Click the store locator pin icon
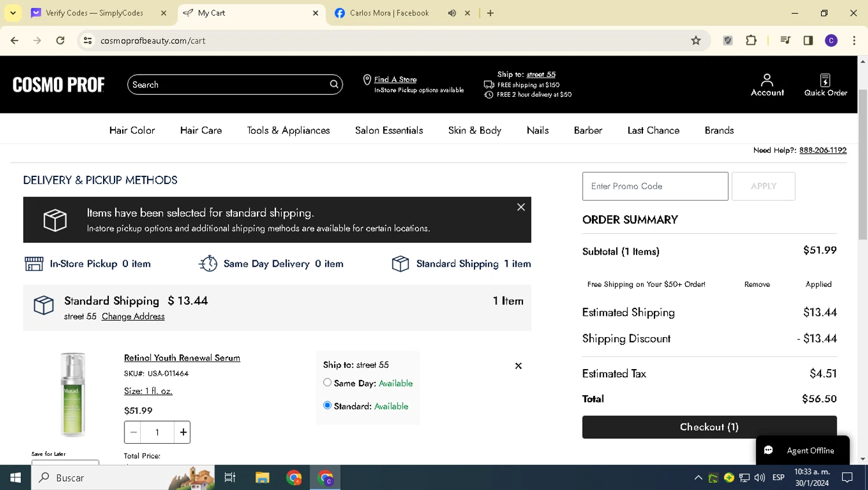 point(367,80)
